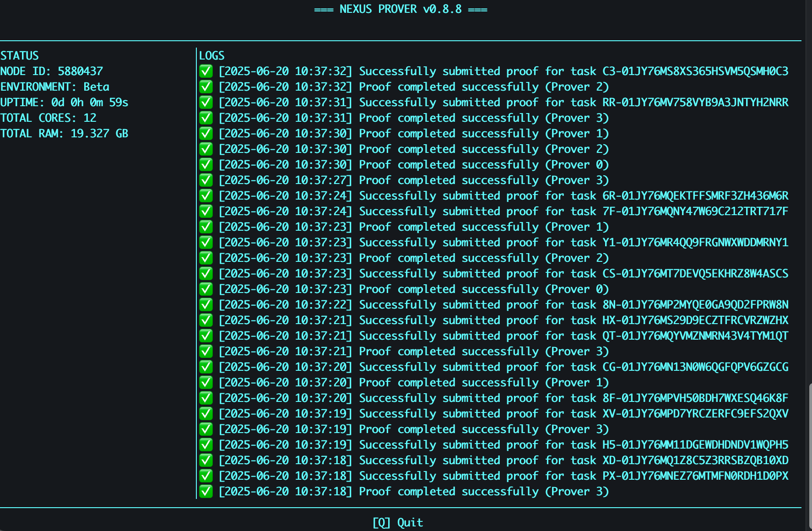Click the checkmark icon beside task C3 submission
Screen dimensions: 812x531
pos(206,71)
